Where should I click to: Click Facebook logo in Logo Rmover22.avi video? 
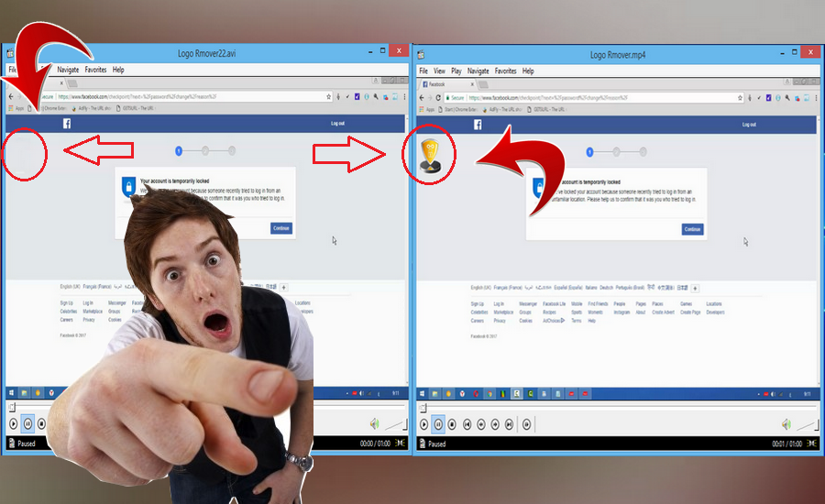(x=67, y=124)
